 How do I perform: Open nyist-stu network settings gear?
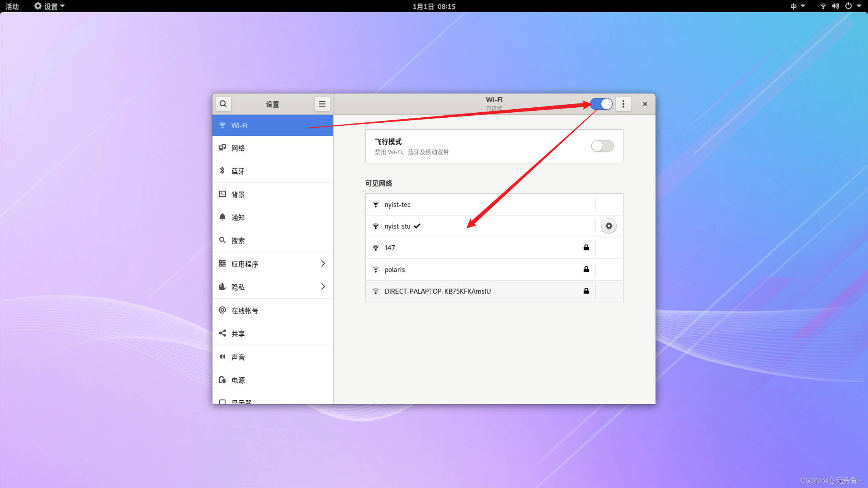click(x=609, y=226)
